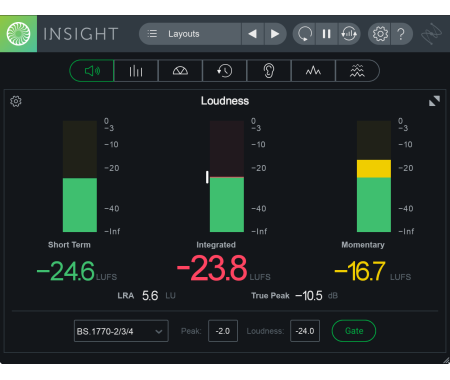Toggle the Gate button

[354, 331]
